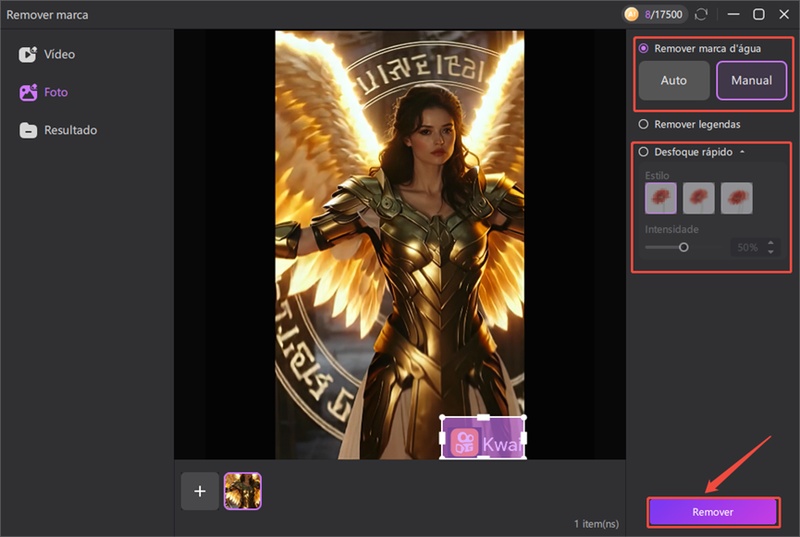The width and height of the screenshot is (800, 537).
Task: Open the Vídeo section in sidebar
Action: pos(47,54)
